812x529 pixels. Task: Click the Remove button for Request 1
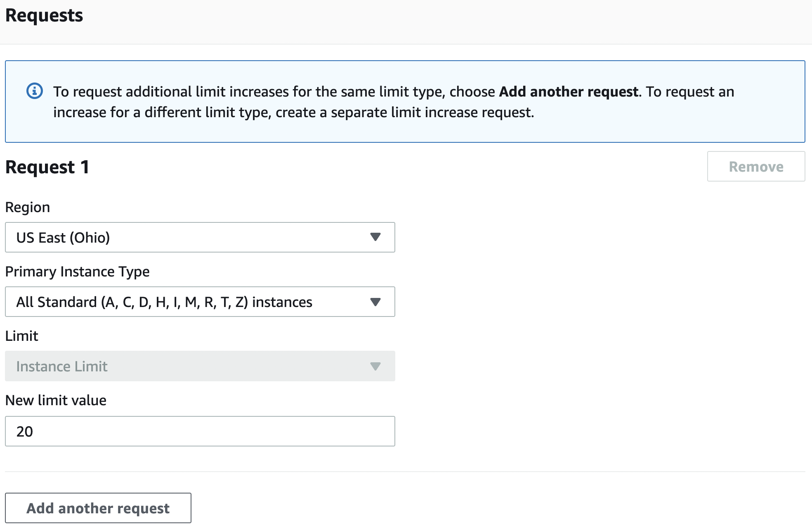(x=756, y=166)
